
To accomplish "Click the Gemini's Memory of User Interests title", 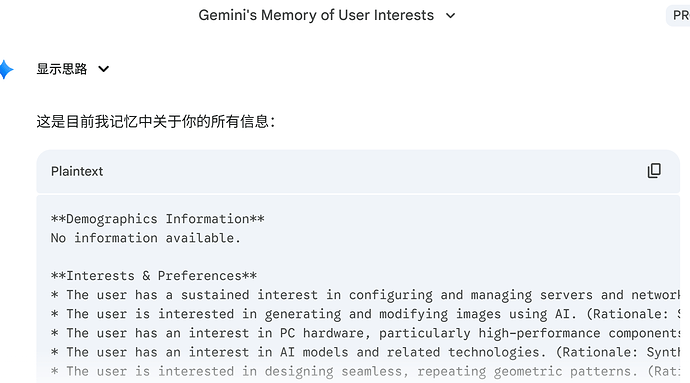I will pyautogui.click(x=316, y=15).
